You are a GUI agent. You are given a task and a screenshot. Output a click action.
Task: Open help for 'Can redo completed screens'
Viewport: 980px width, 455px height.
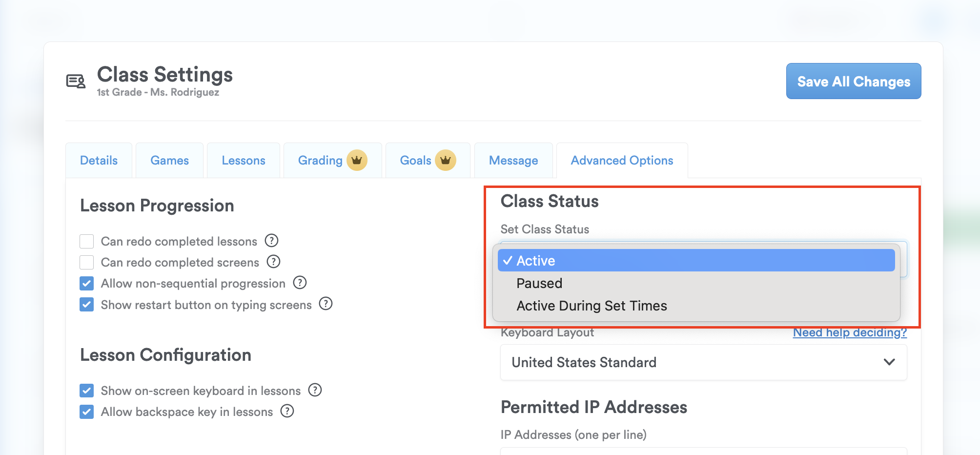click(273, 262)
